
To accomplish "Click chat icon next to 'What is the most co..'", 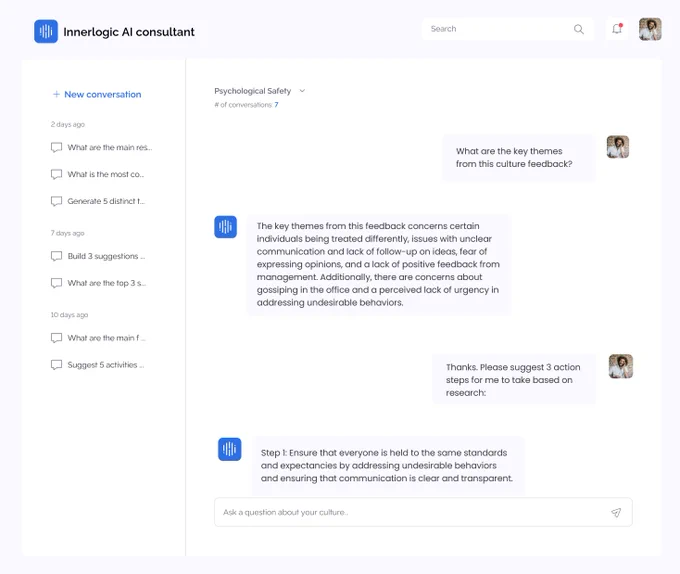I will [56, 174].
